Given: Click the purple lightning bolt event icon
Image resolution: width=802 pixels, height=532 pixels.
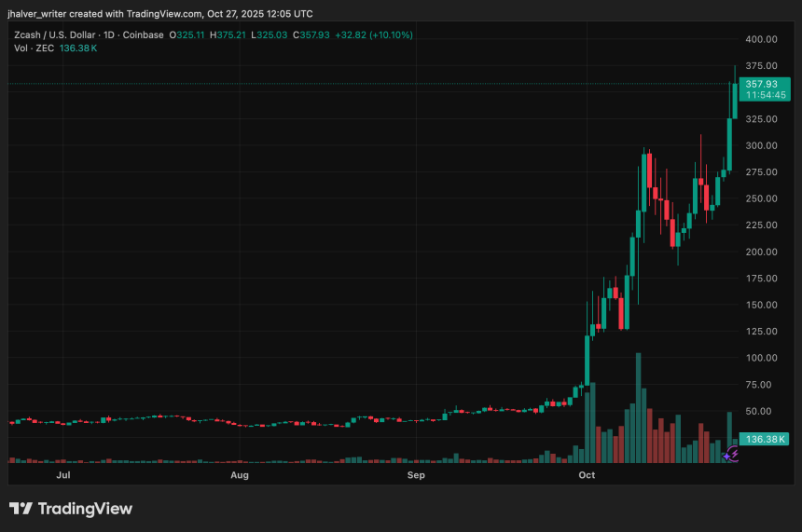Looking at the screenshot, I should [732, 454].
